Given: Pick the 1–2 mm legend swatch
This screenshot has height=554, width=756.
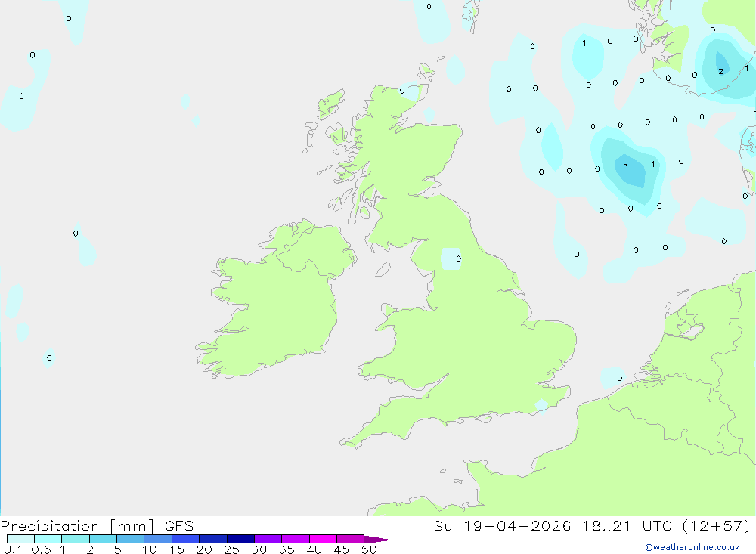Looking at the screenshot, I should tap(76, 539).
